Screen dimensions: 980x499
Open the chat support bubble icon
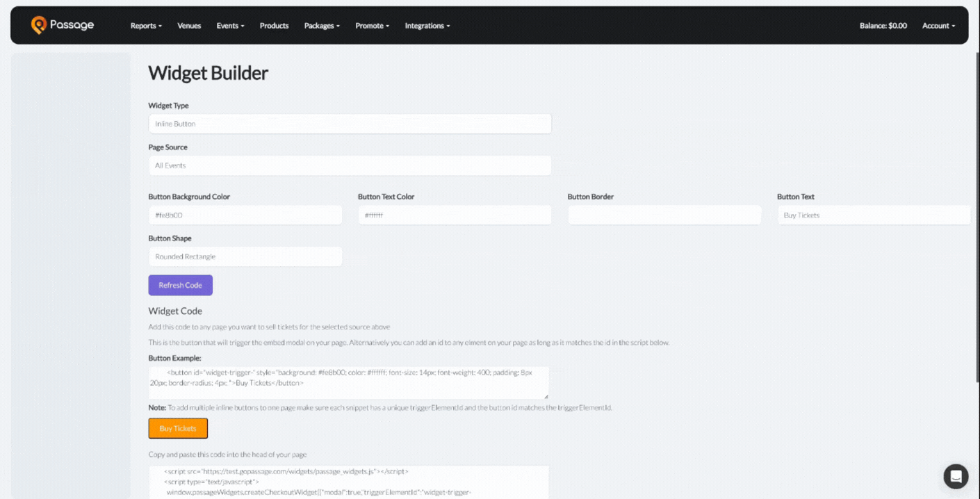coord(956,477)
